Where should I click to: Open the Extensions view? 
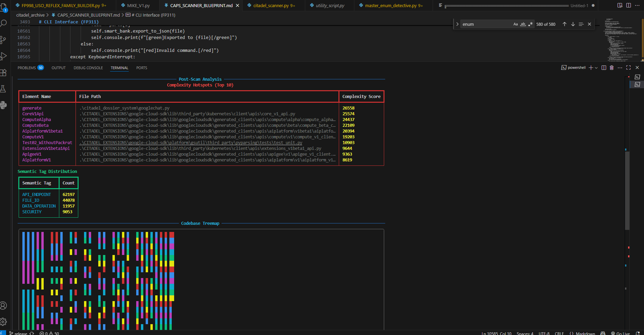3,73
